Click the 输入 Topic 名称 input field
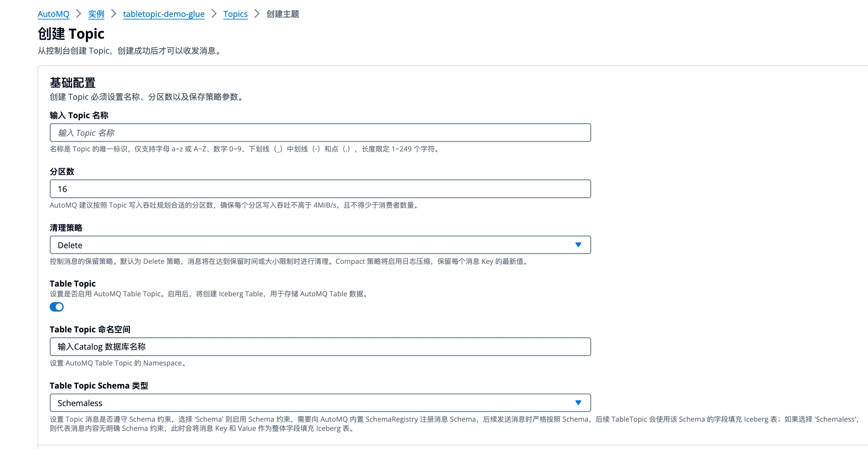The height and width of the screenshot is (449, 868). 320,133
